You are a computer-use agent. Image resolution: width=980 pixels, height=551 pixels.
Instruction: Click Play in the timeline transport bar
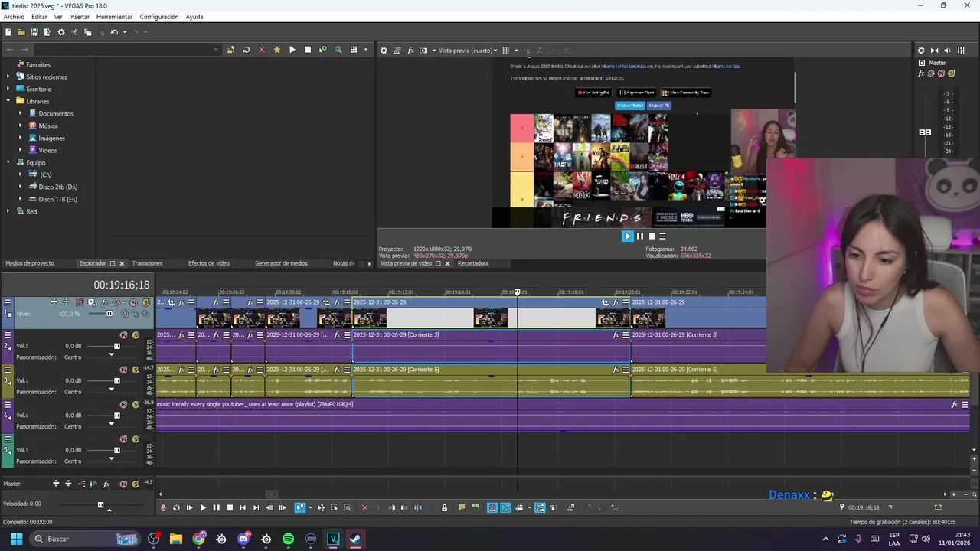(203, 507)
